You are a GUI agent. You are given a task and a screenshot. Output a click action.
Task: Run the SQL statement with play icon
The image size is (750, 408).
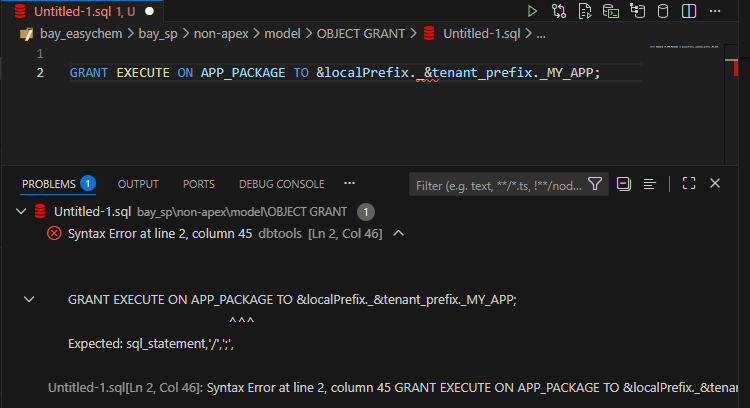point(532,11)
